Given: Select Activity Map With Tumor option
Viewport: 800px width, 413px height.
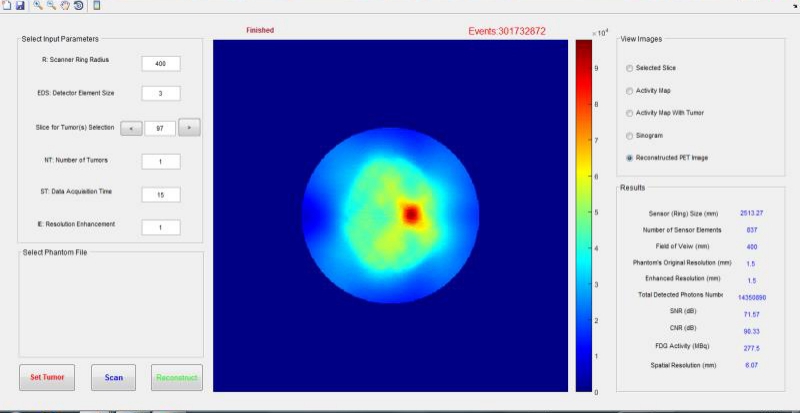Looking at the screenshot, I should (x=629, y=112).
